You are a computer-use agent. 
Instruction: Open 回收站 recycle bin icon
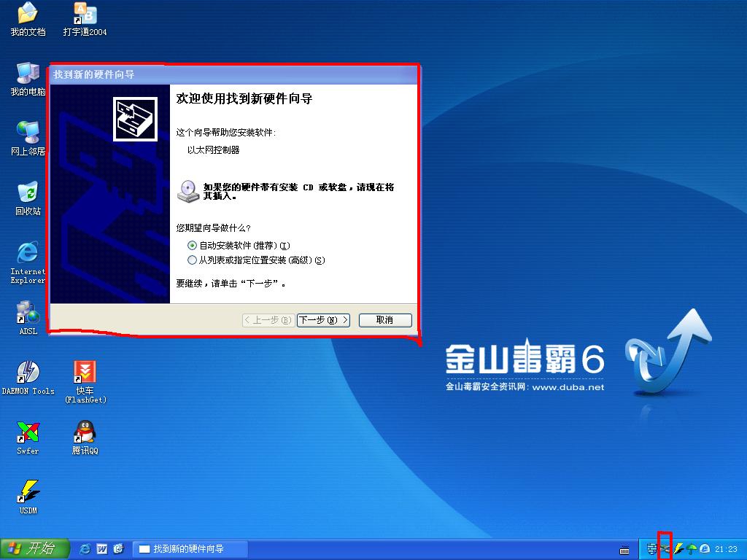(x=28, y=198)
